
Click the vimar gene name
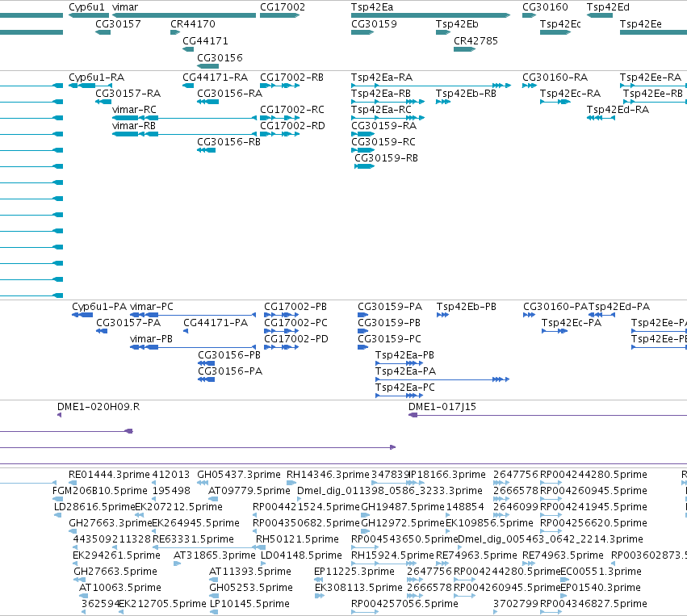(125, 7)
